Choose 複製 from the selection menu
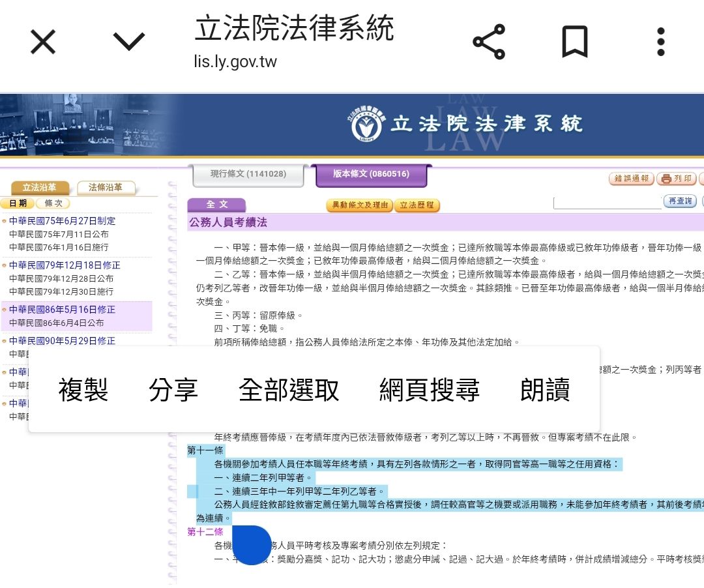The image size is (704, 588). [83, 390]
